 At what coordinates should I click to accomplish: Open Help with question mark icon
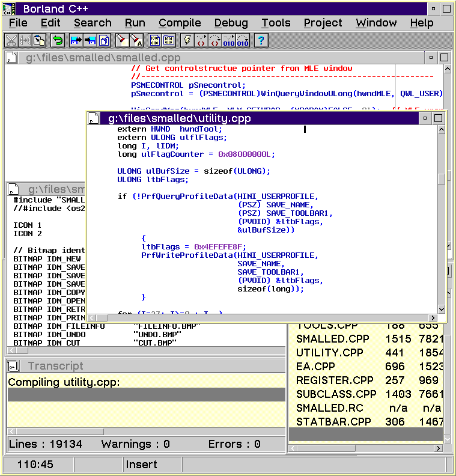tap(261, 40)
